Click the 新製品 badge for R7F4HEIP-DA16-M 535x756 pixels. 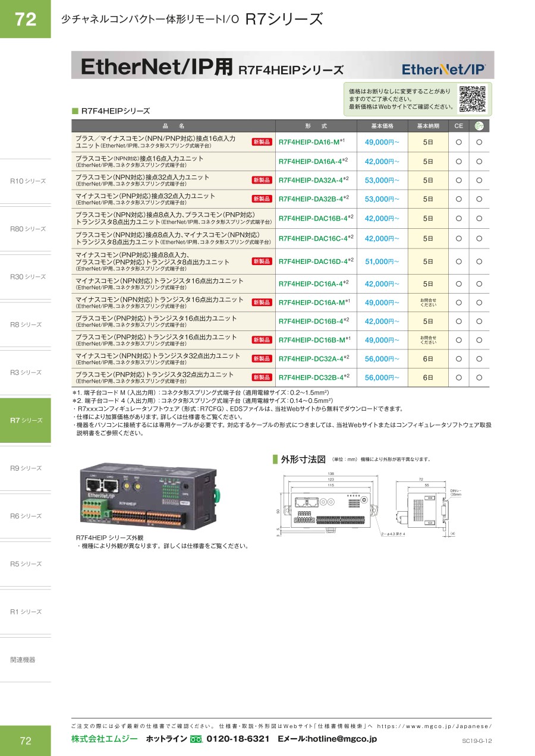[x=262, y=142]
